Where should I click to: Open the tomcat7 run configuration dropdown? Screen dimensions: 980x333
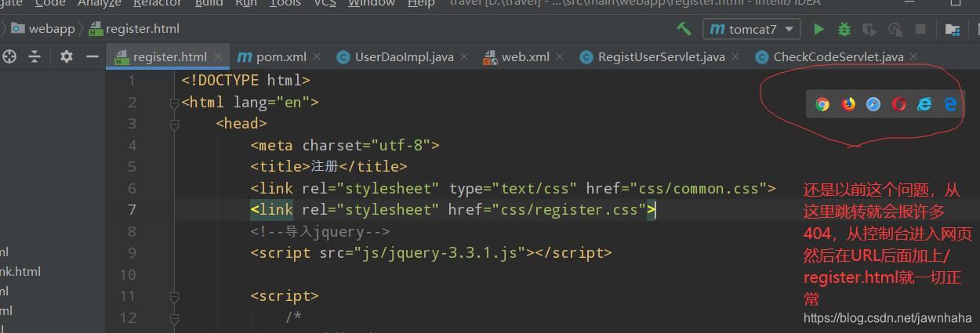(x=751, y=29)
